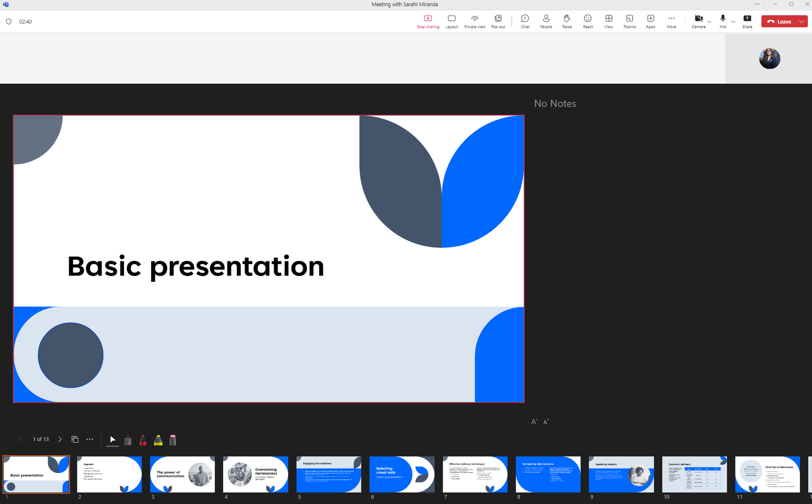Select the eraser annotation tool
The height and width of the screenshot is (504, 812).
coord(173,440)
